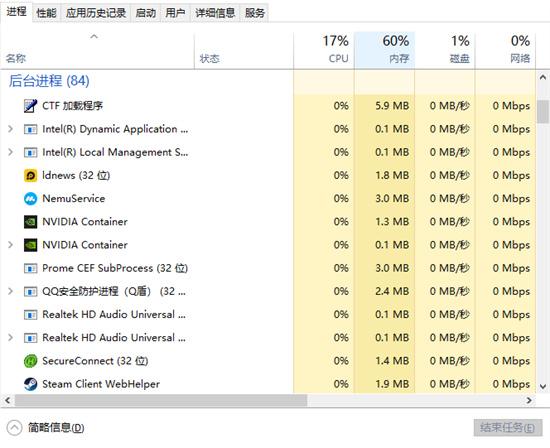The height and width of the screenshot is (448, 550).
Task: Sort by the 网络 column header
Action: coord(505,50)
